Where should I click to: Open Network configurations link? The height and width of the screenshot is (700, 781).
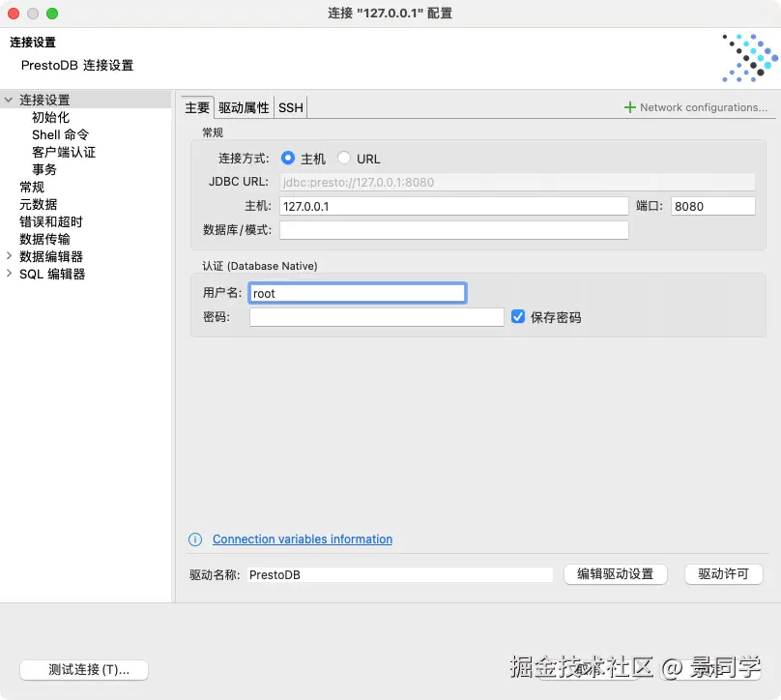click(704, 107)
